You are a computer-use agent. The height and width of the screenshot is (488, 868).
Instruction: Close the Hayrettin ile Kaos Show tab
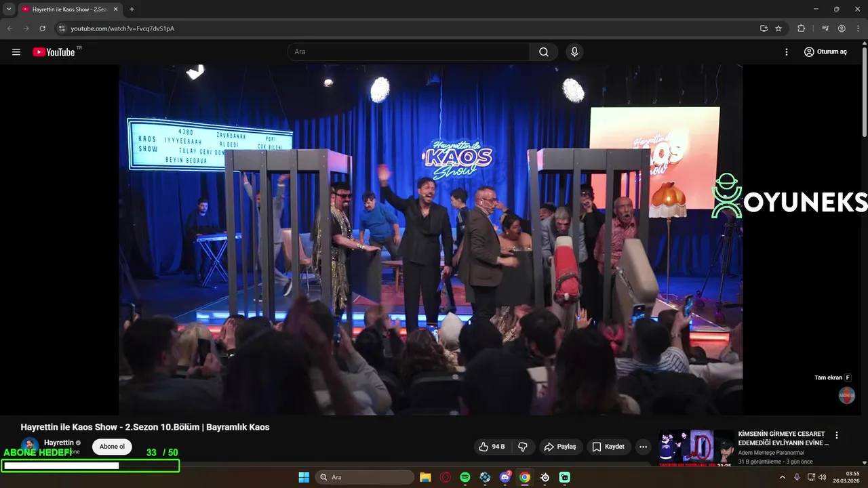115,9
